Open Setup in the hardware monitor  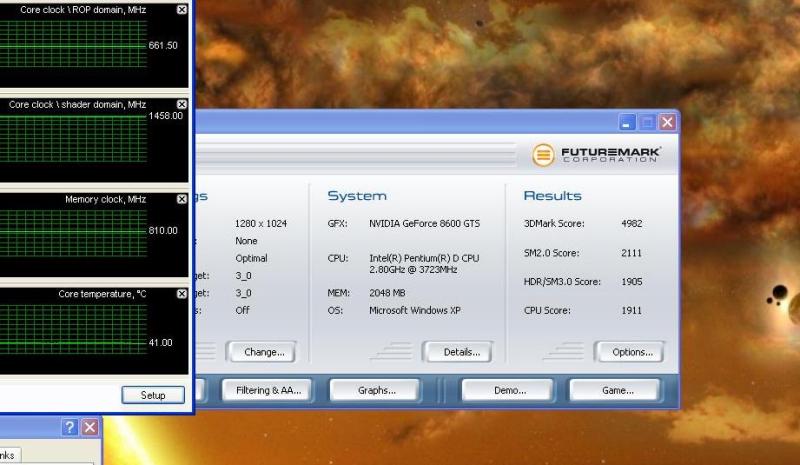pyautogui.click(x=153, y=395)
